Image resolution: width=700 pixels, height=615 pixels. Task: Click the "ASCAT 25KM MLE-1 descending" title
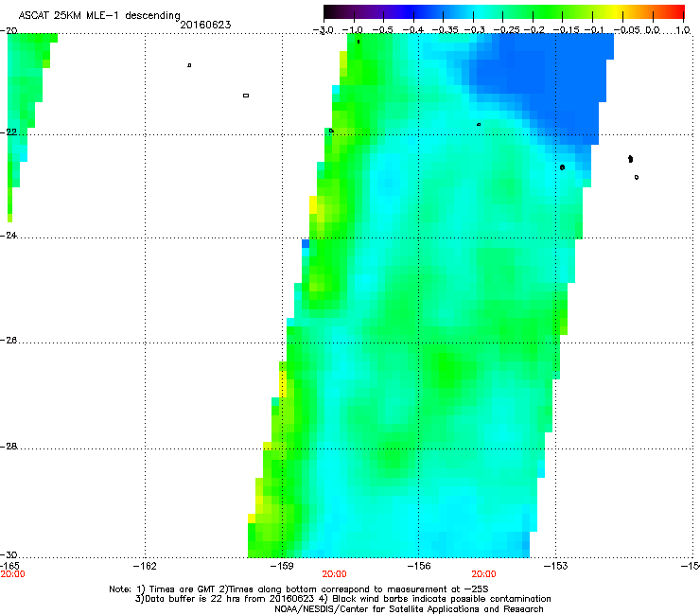point(99,16)
